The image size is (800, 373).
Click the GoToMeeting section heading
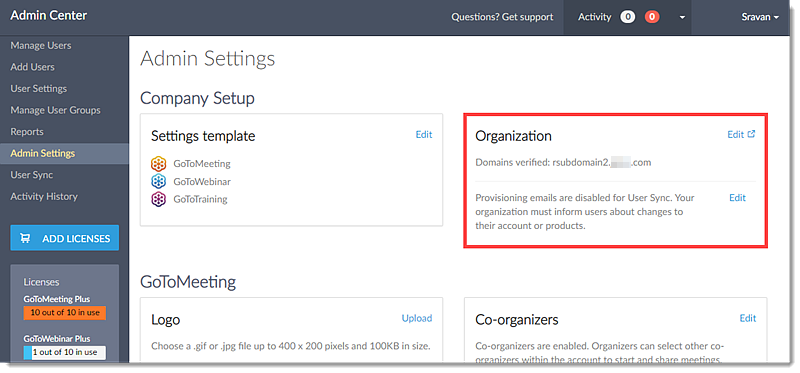[x=188, y=282]
